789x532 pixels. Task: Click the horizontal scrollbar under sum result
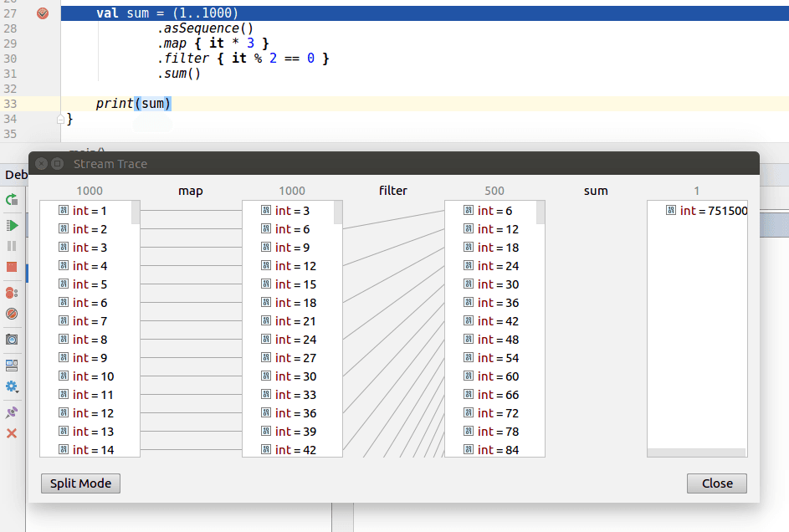pos(696,453)
